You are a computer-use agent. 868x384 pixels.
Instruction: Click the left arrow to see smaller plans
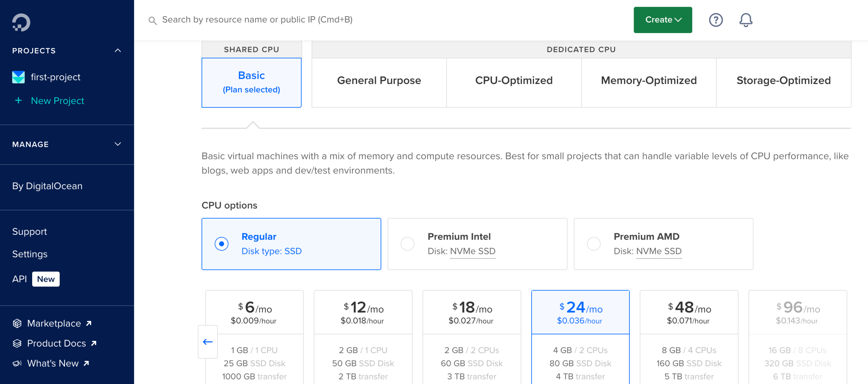tap(208, 342)
